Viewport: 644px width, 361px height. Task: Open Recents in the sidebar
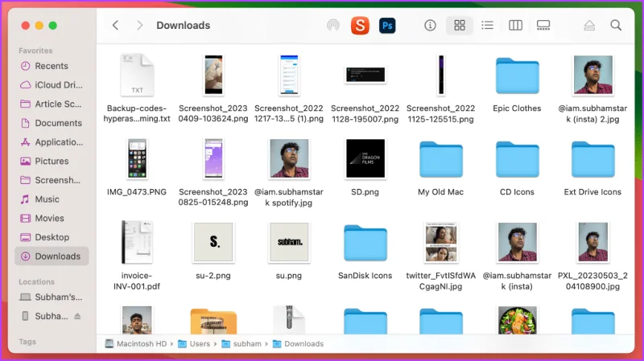[x=52, y=66]
